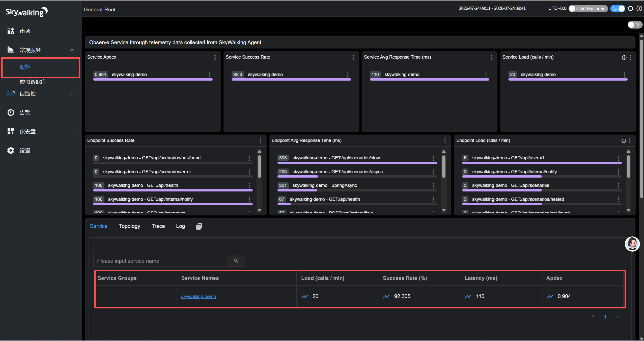Switch to the Topology tab
The height and width of the screenshot is (341, 644).
coord(130,226)
